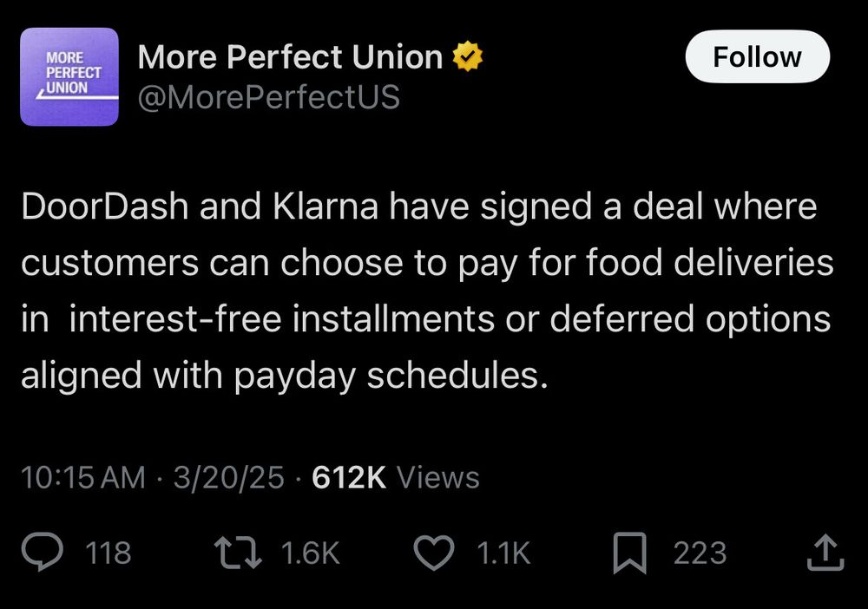Open the share upload icon
This screenshot has height=609, width=868.
pos(825,553)
